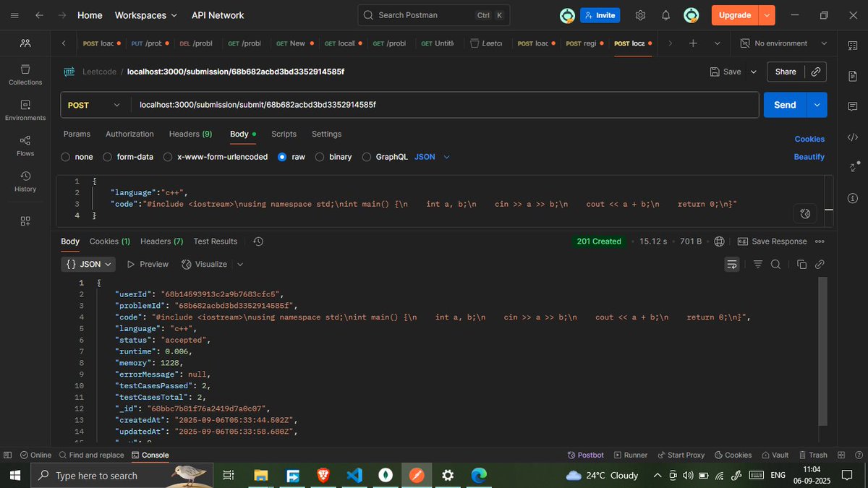868x488 pixels.
Task: Open Runner from the status bar
Action: (630, 455)
